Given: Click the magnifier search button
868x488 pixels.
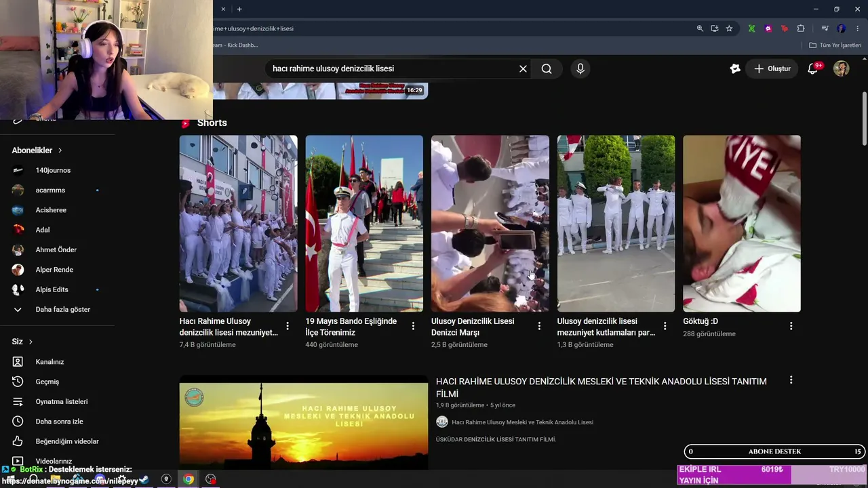Looking at the screenshot, I should (547, 68).
